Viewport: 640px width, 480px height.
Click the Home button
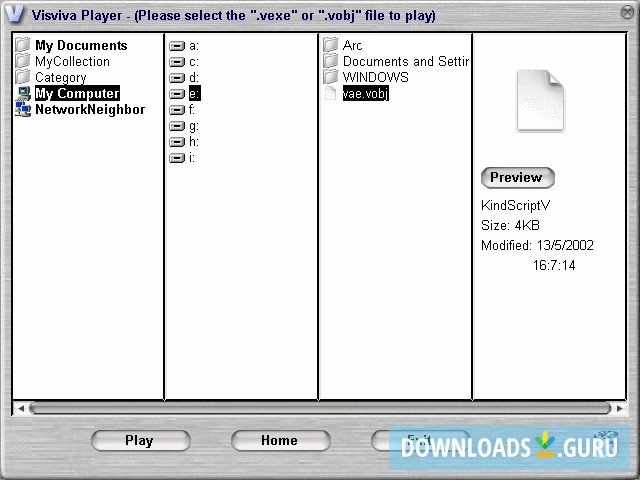click(x=280, y=440)
